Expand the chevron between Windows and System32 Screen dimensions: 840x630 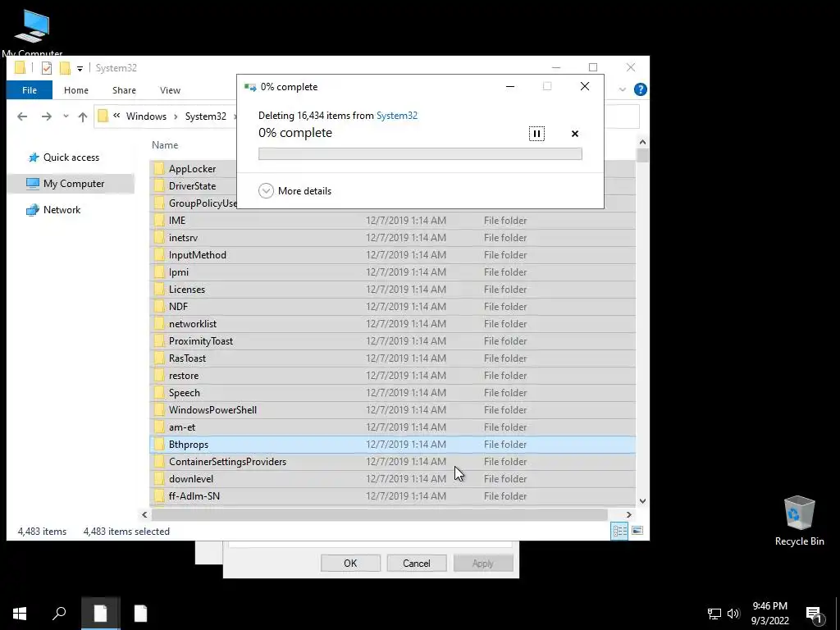pyautogui.click(x=176, y=116)
